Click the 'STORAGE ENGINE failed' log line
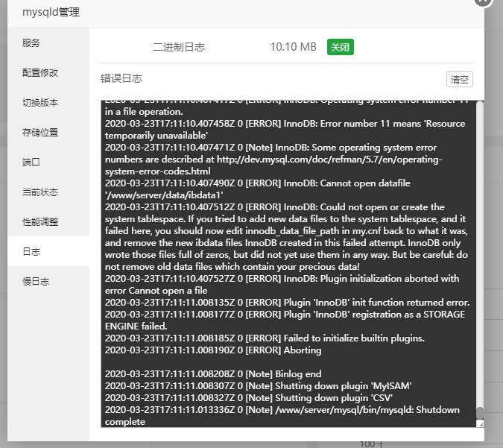 285,321
